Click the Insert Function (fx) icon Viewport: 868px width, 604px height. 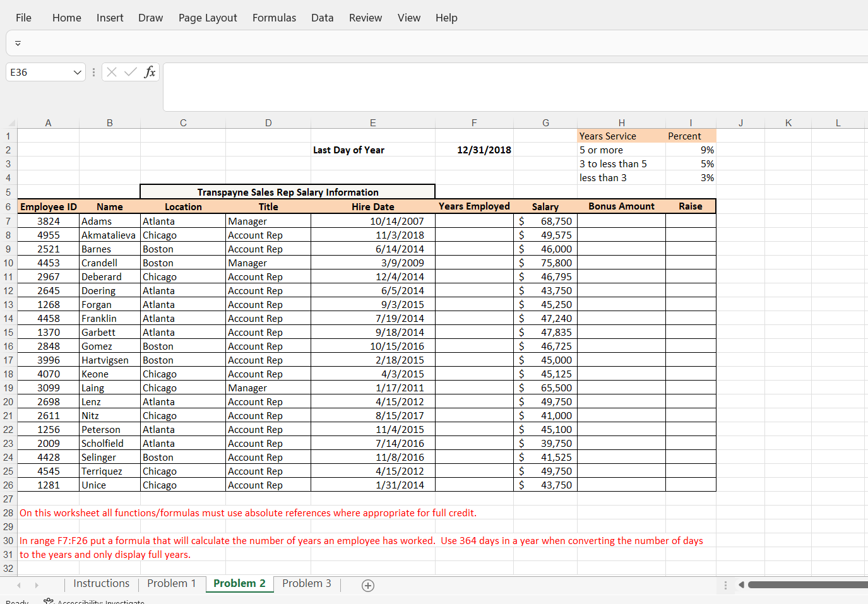(150, 72)
